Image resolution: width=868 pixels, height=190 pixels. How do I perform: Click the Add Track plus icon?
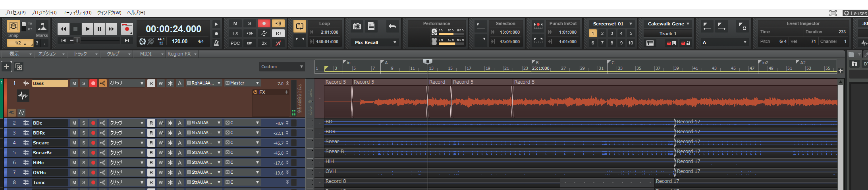click(x=6, y=67)
